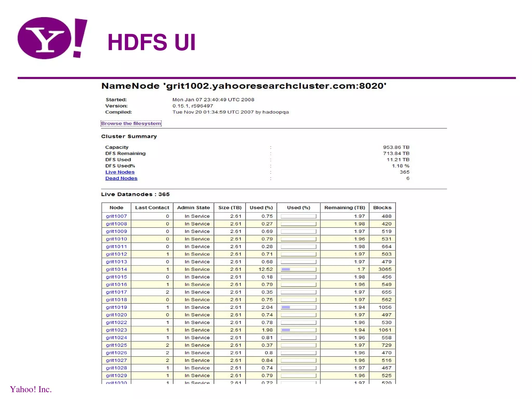Open the grit1023 datanode link
Screen dimensions: 532x399
click(x=116, y=330)
